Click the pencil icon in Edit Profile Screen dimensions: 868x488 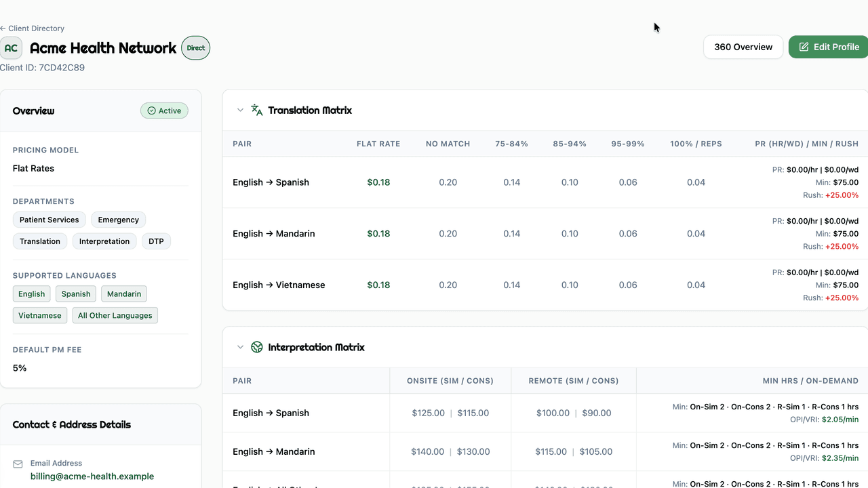click(804, 47)
